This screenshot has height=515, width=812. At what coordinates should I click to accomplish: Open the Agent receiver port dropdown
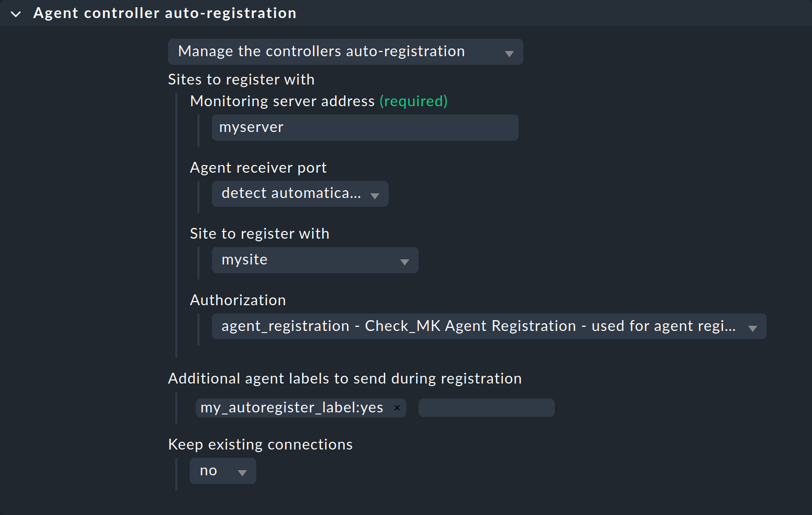pos(300,194)
